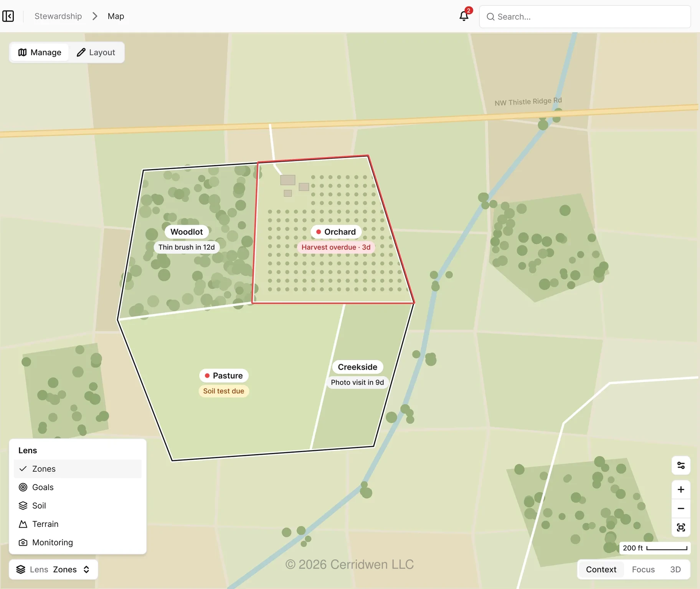Image resolution: width=700 pixels, height=589 pixels.
Task: Switch to Context view
Action: 601,569
